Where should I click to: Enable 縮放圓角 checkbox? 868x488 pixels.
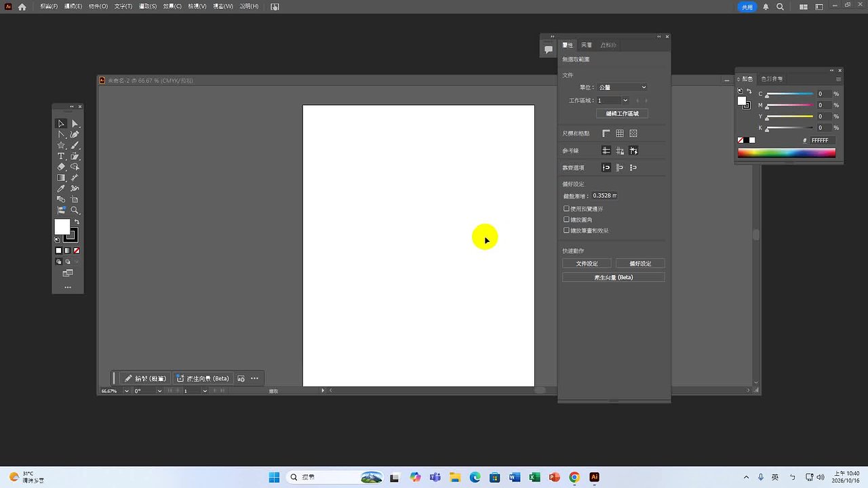(567, 220)
